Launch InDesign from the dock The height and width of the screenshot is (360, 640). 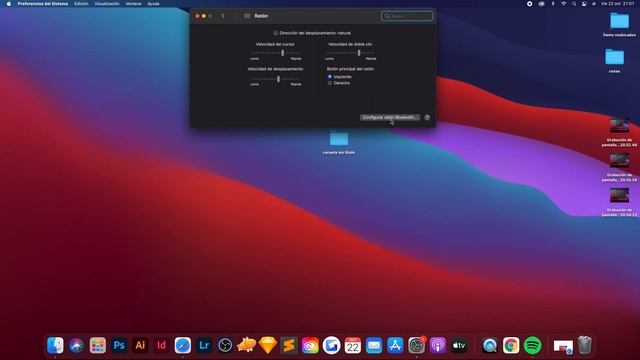tap(161, 346)
